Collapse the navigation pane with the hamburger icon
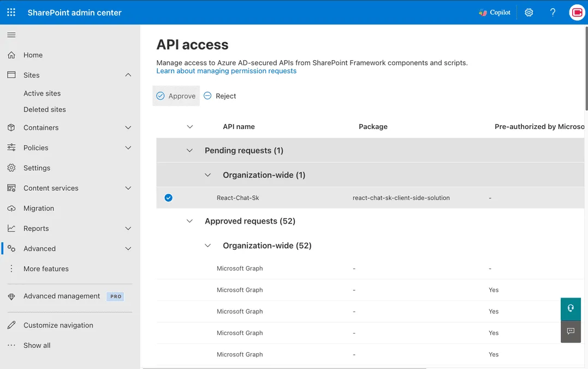The height and width of the screenshot is (369, 588). point(11,34)
